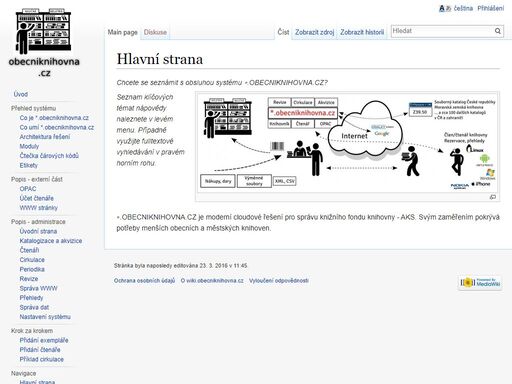Open the Úvod sidebar link
The width and height of the screenshot is (512, 384).
[x=21, y=94]
